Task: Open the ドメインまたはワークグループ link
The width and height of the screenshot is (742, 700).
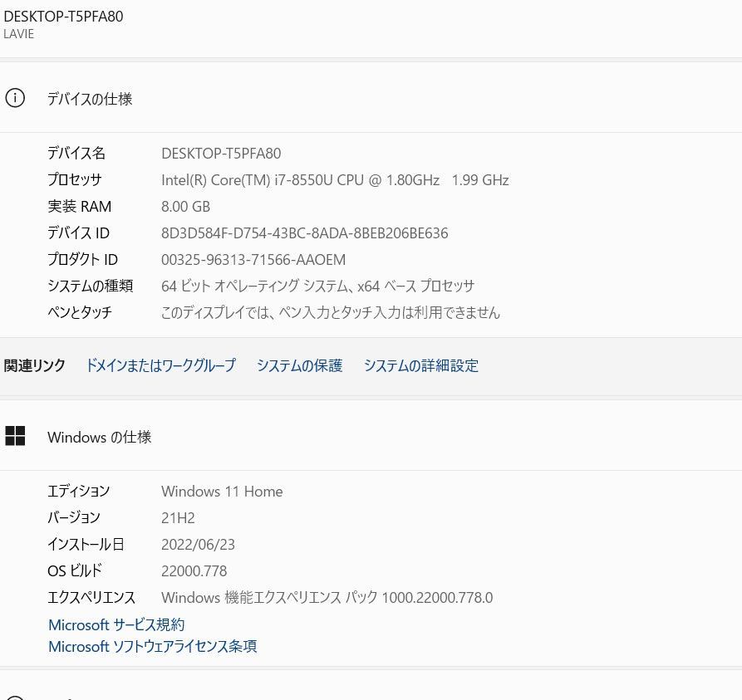Action: click(160, 365)
